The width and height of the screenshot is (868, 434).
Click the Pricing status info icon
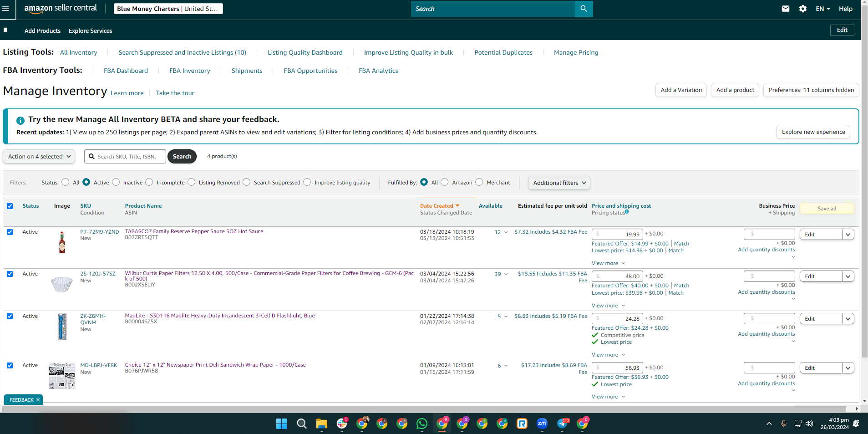(627, 211)
